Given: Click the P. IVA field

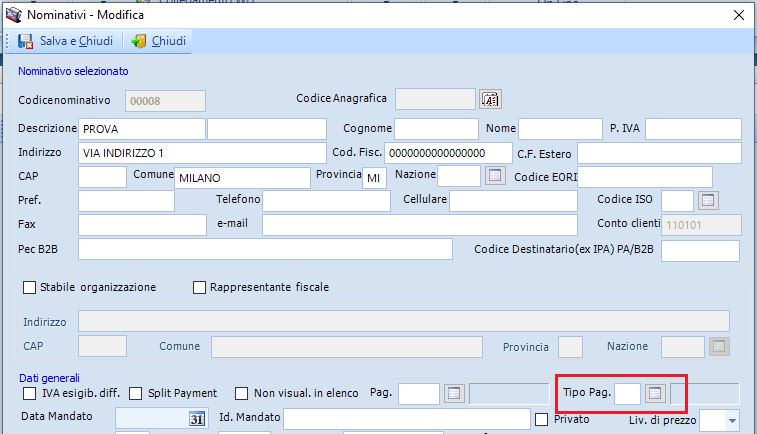Looking at the screenshot, I should tap(693, 129).
